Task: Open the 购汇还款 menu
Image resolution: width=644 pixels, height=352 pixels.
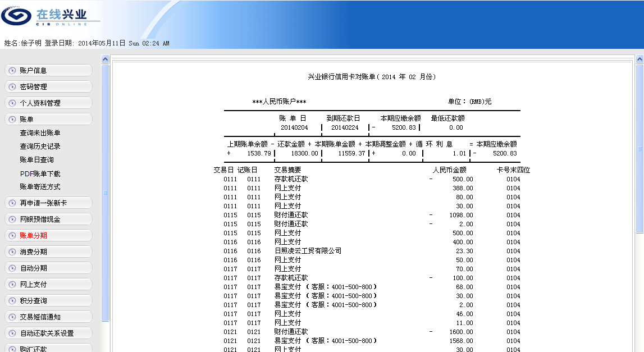Action: tap(48, 348)
